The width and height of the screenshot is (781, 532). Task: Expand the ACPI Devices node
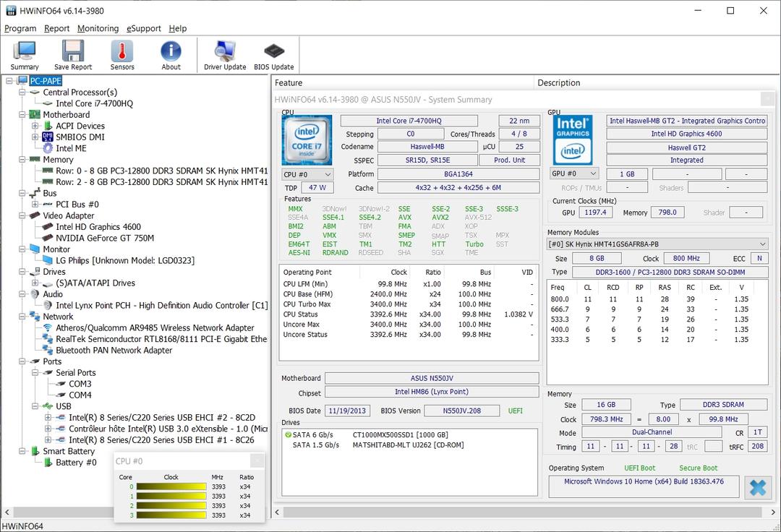[x=35, y=126]
